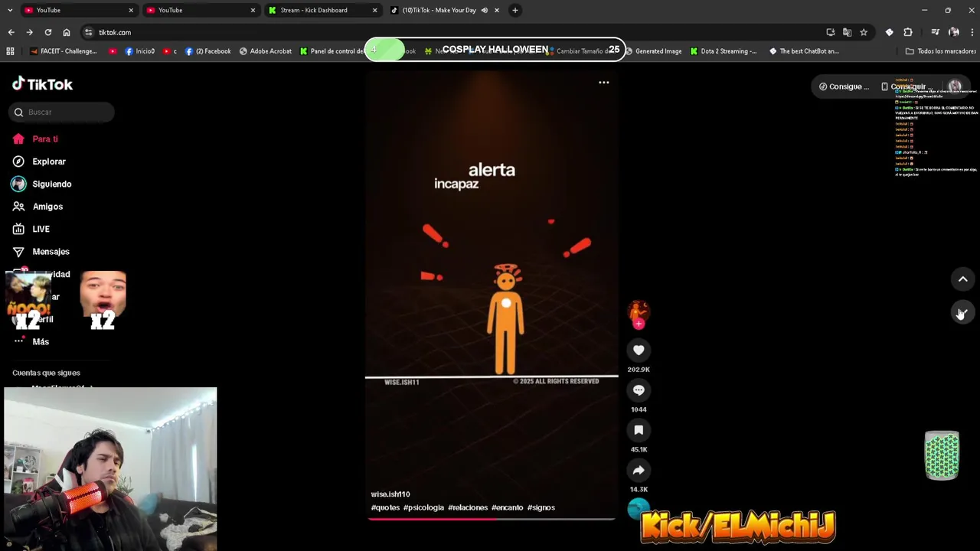Open the Generated Image bookmark

pos(653,51)
